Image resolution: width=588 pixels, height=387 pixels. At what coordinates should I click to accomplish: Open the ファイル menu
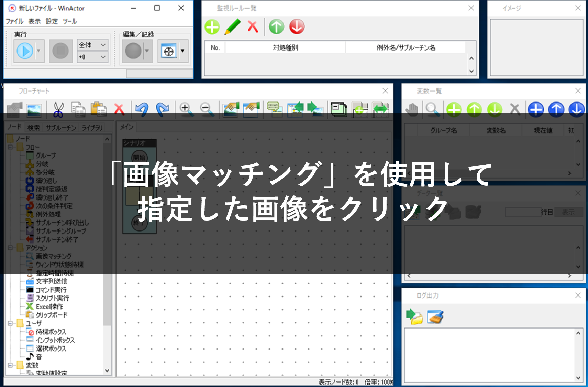[14, 21]
